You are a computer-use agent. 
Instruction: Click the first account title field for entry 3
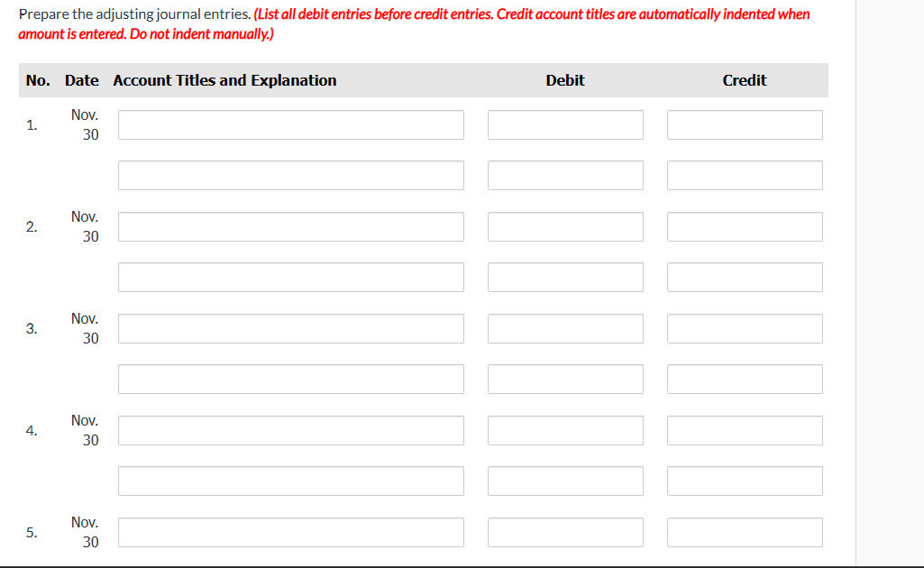290,328
